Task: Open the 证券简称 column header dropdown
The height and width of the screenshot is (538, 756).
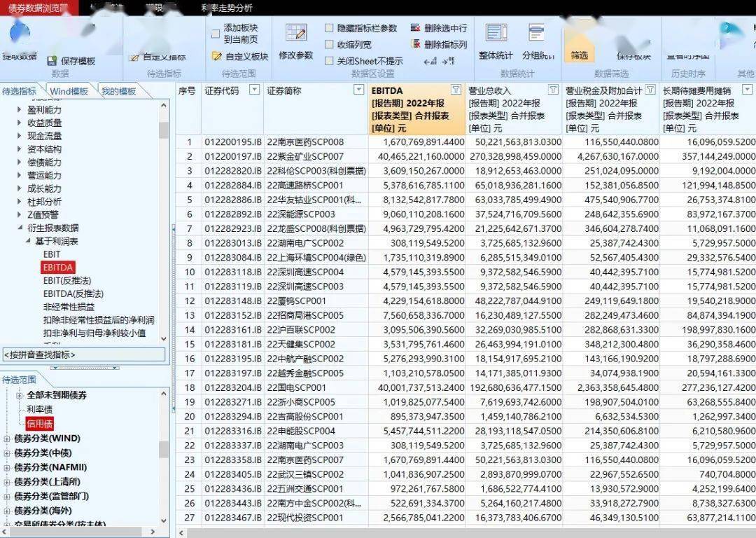Action: tap(359, 90)
